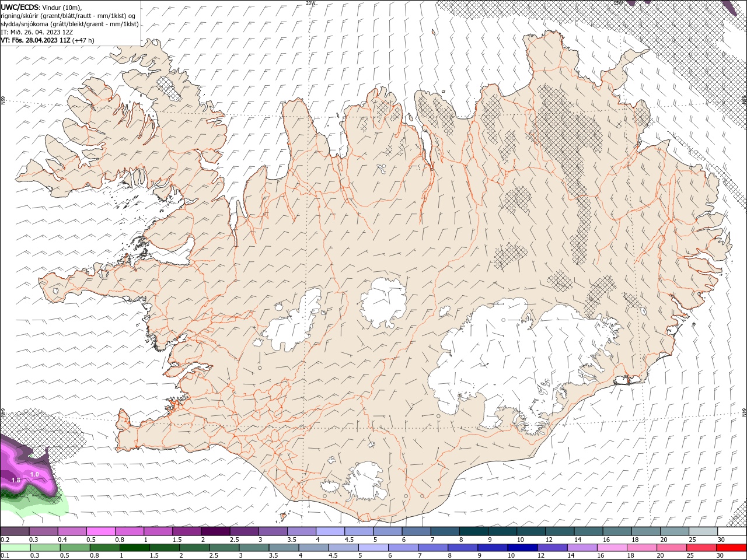Click the white Mýrdalsjökull glacier near the south coast
Image resolution: width=747 pixels, height=560 pixels.
pyautogui.click(x=366, y=482)
